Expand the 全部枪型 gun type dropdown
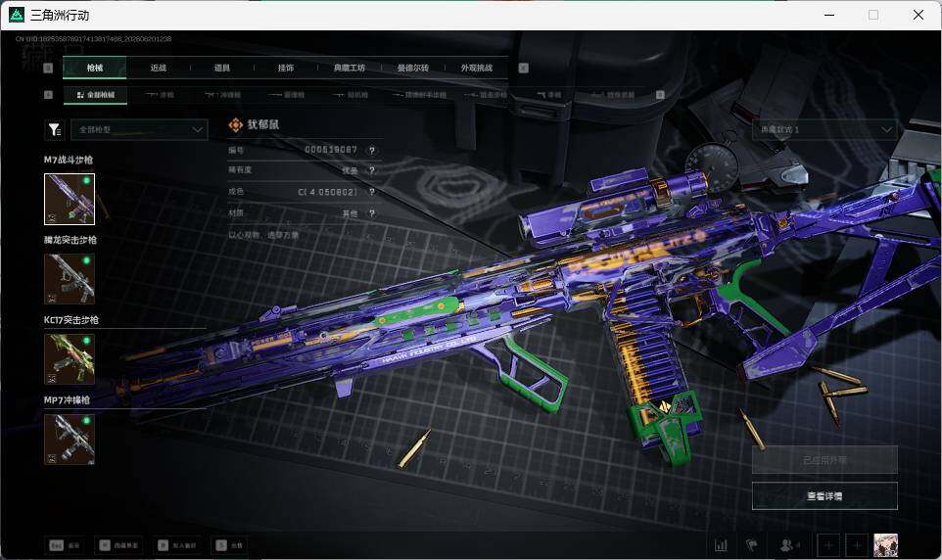Image resolution: width=942 pixels, height=560 pixels. pos(139,129)
